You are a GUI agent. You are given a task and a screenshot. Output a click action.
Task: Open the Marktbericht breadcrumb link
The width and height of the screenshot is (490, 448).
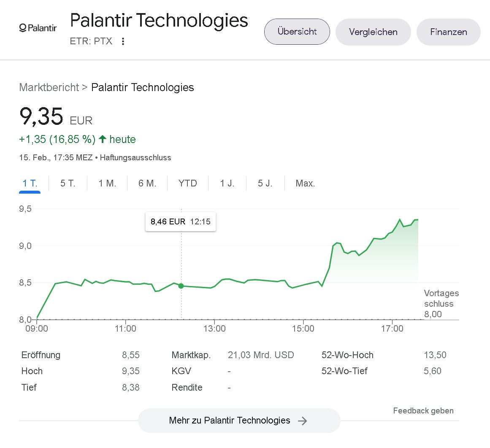point(49,87)
